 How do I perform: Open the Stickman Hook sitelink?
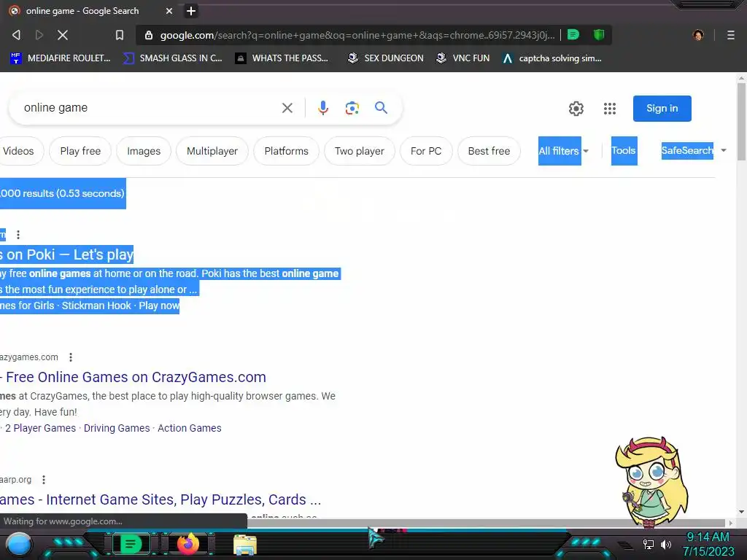(96, 306)
